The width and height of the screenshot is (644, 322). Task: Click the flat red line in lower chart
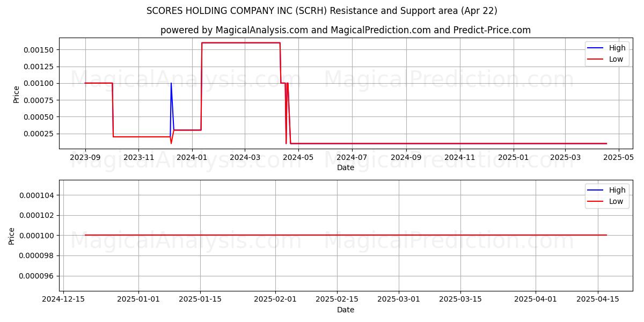coord(346,235)
